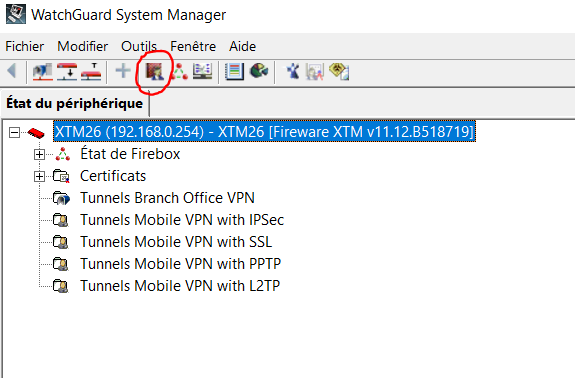This screenshot has width=575, height=378.
Task: Select Tunnels Branch Office VPN item
Action: click(167, 198)
